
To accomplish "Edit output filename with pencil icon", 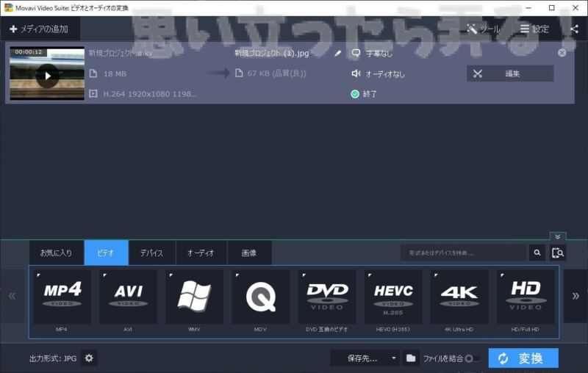I will [x=337, y=53].
